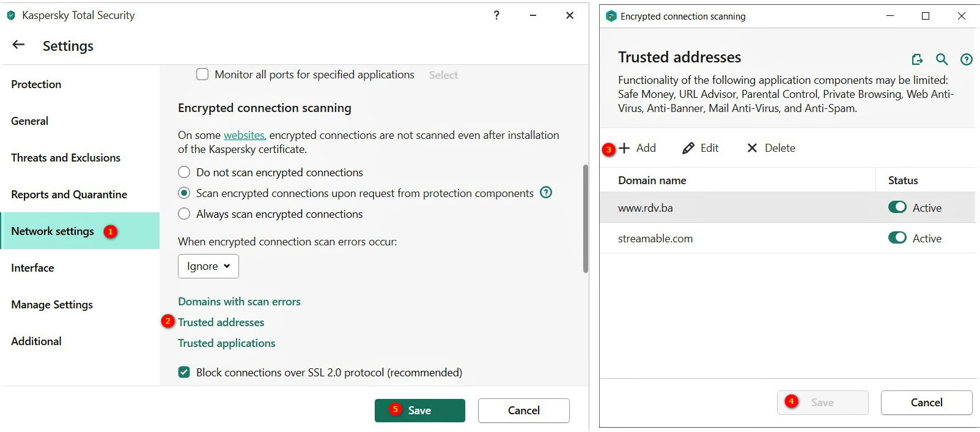Select Scan encrypted connections upon request option
The image size is (980, 432).
[x=184, y=193]
